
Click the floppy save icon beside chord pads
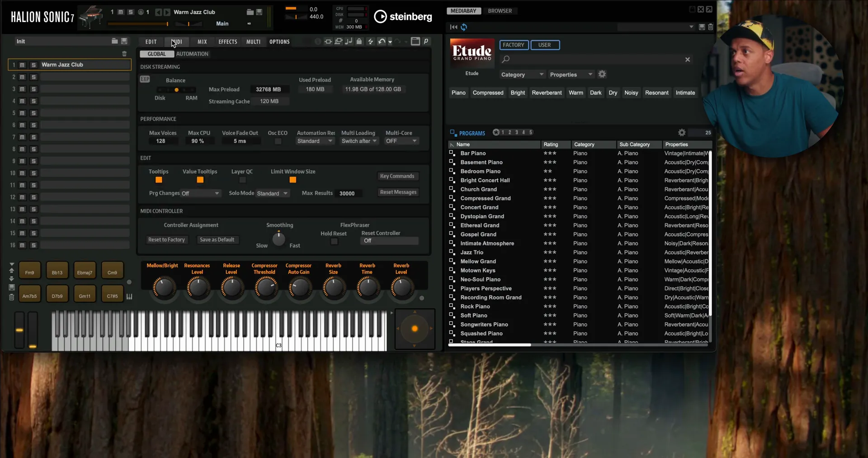click(x=12, y=287)
